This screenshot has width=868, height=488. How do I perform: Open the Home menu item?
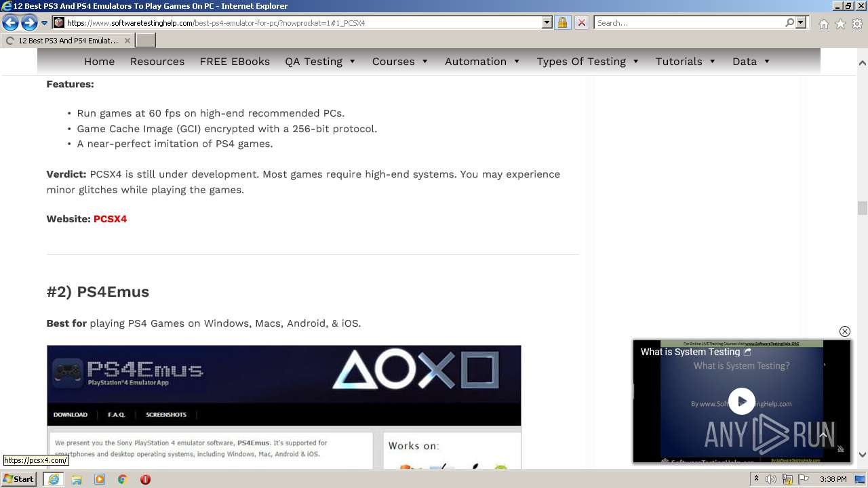tap(99, 61)
